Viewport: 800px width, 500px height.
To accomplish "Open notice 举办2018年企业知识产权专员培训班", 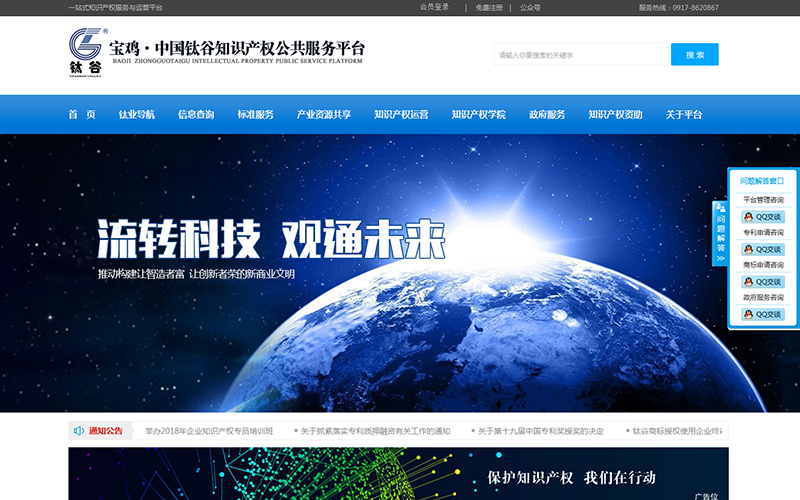I will pyautogui.click(x=209, y=431).
